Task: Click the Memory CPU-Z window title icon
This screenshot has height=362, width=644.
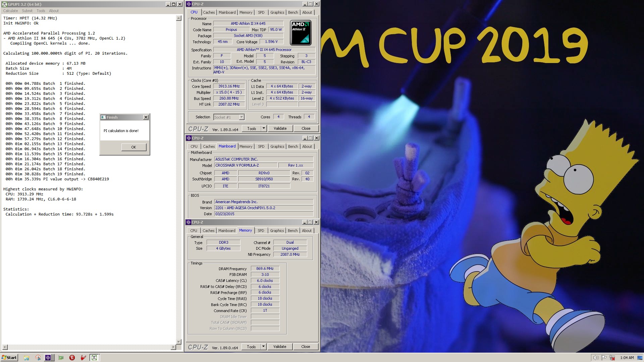Action: click(189, 222)
